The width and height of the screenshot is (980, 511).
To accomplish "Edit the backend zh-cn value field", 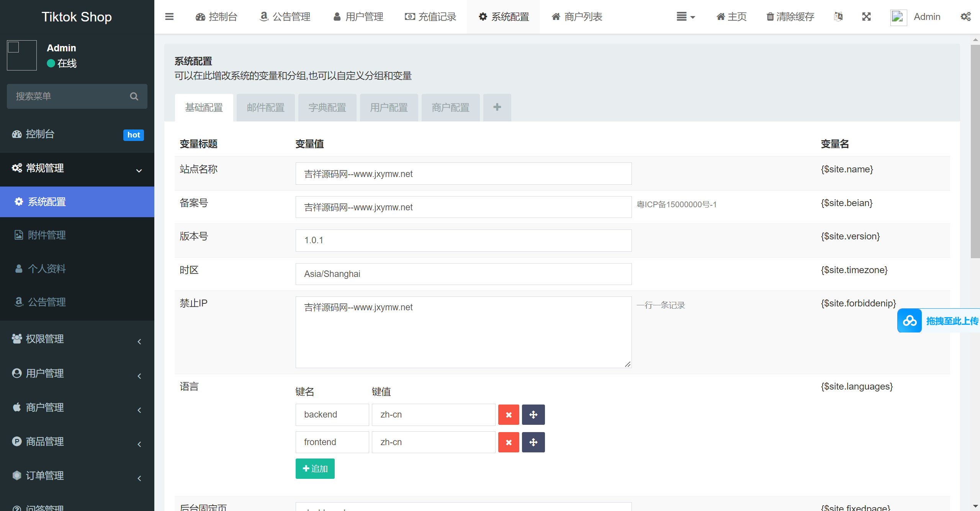I will pyautogui.click(x=434, y=414).
